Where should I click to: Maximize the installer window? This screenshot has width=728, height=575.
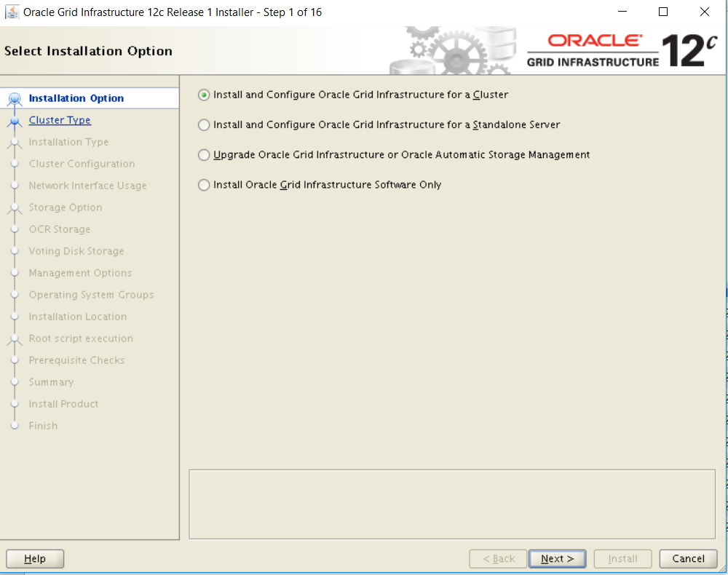pyautogui.click(x=663, y=12)
